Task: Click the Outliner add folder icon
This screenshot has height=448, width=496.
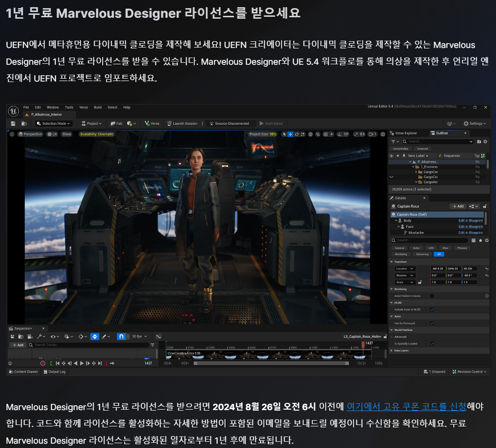Action: [x=479, y=141]
